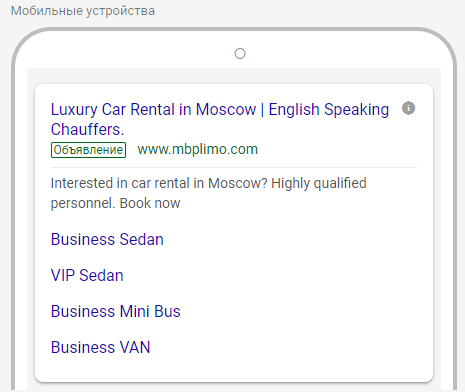465x392 pixels.
Task: Open the Business Sedan sitelink
Action: (107, 239)
